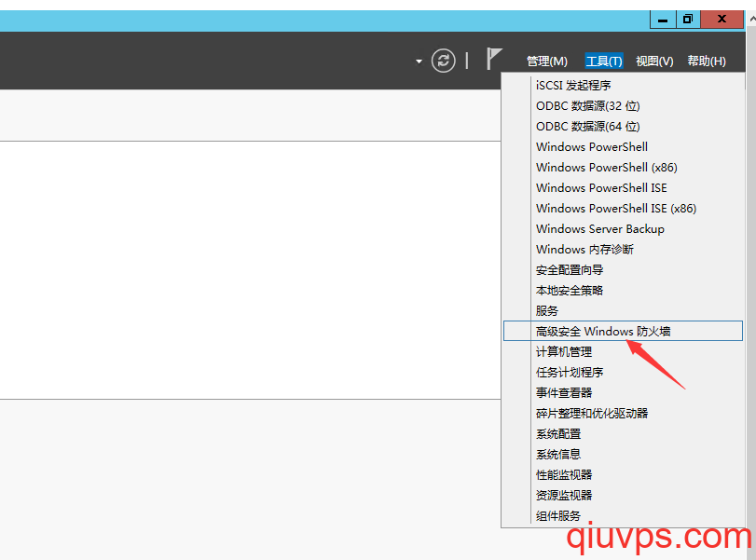756x560 pixels.
Task: Open ODBC 数据源(32 位)
Action: coord(623,106)
